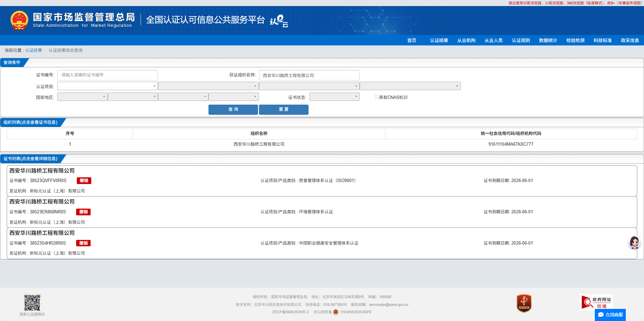Click the cloud certification logo in header

point(279,21)
